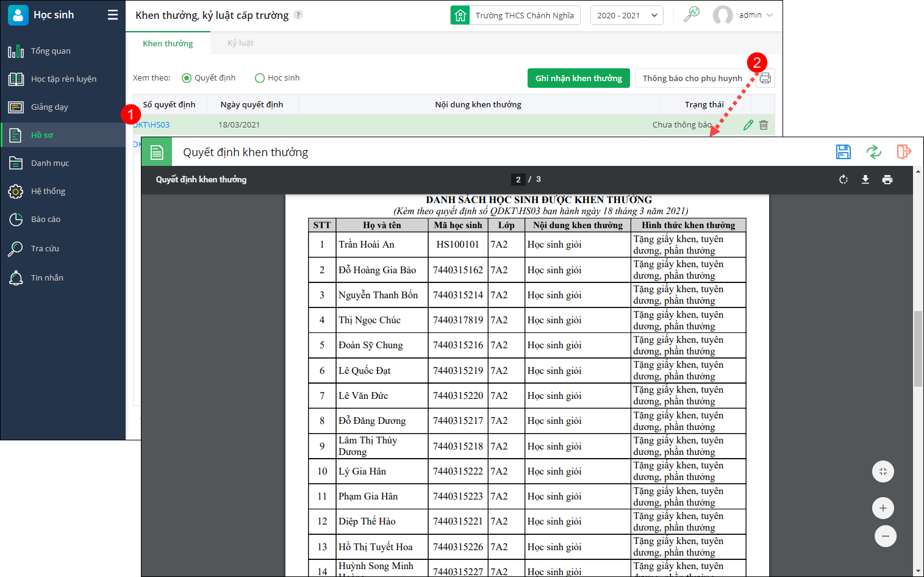
Task: Click the Trường THCS Chánh Nghĩa school name
Action: click(x=525, y=15)
